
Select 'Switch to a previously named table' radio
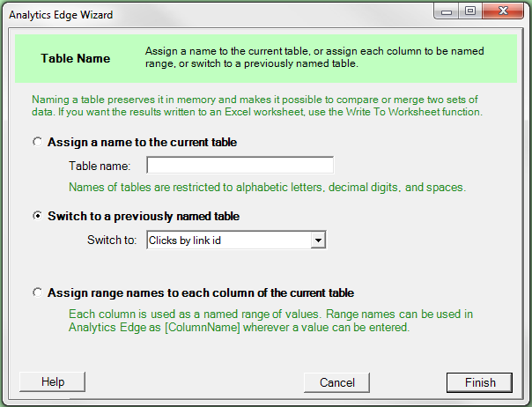37,216
